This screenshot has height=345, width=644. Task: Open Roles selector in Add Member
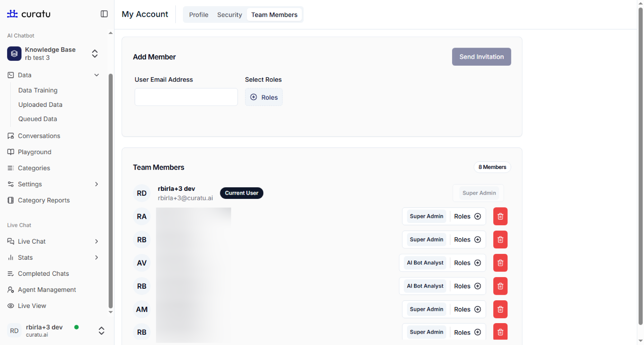tap(264, 97)
